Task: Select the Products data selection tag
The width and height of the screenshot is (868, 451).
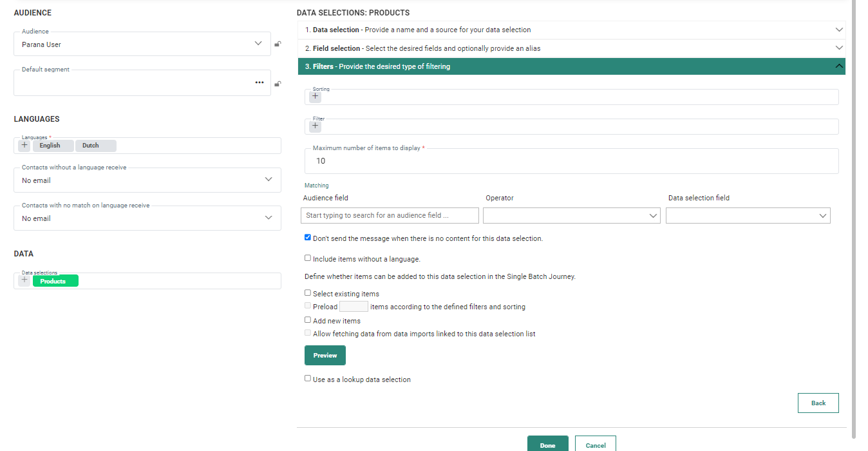Action: (55, 281)
